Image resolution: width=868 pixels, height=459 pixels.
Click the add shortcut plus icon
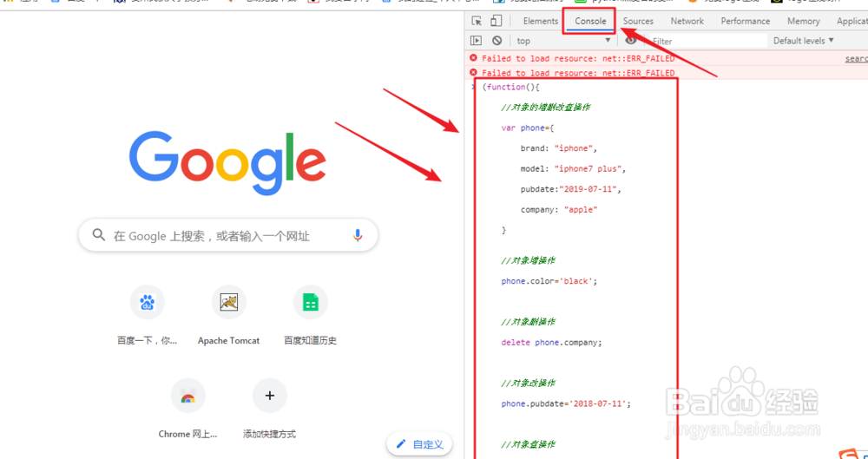tap(270, 396)
